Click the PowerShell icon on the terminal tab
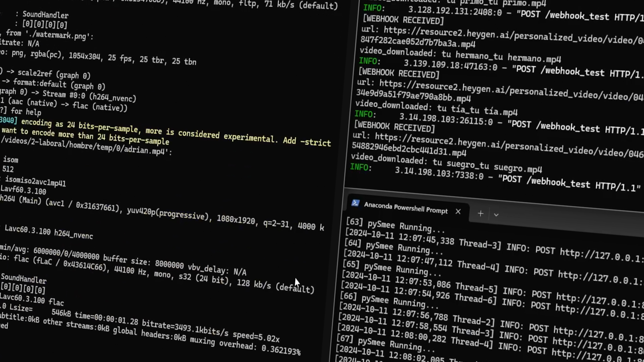Image resolution: width=644 pixels, height=362 pixels. (x=355, y=203)
